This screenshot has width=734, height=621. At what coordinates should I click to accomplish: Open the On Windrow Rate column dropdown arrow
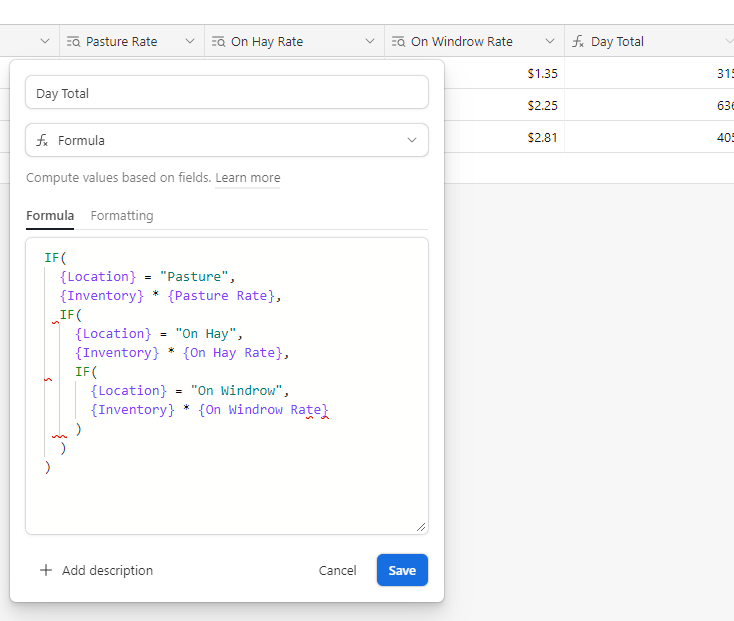tap(550, 41)
